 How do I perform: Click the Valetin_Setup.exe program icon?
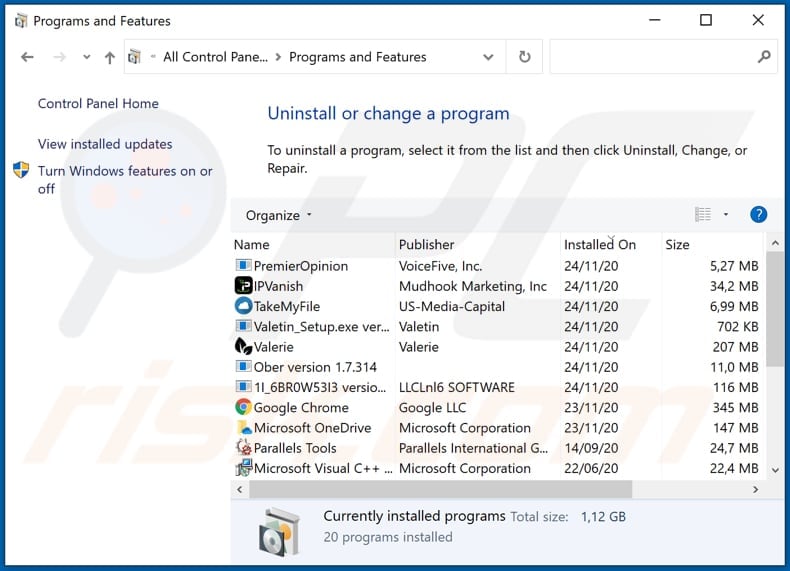click(243, 326)
